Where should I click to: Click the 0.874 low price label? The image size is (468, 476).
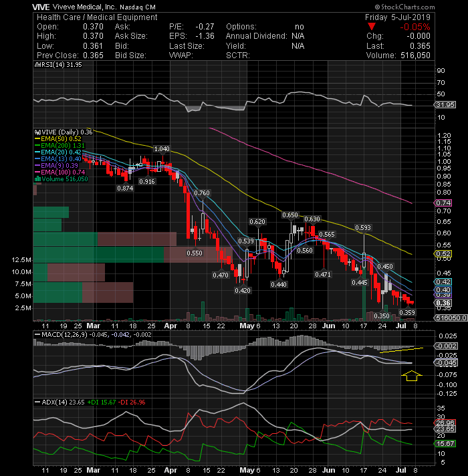125,189
